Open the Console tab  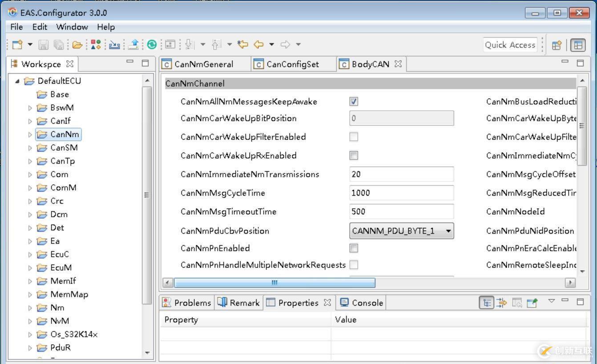(x=361, y=303)
